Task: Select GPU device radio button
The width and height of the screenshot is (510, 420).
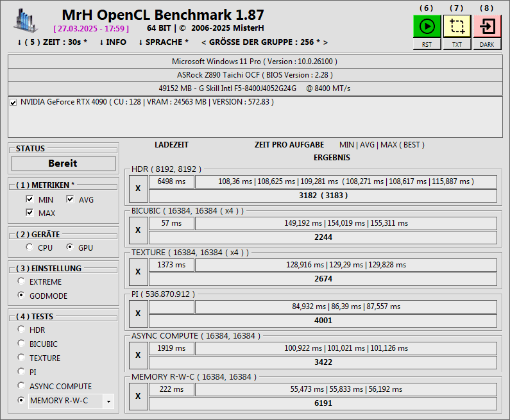Action: tap(70, 247)
